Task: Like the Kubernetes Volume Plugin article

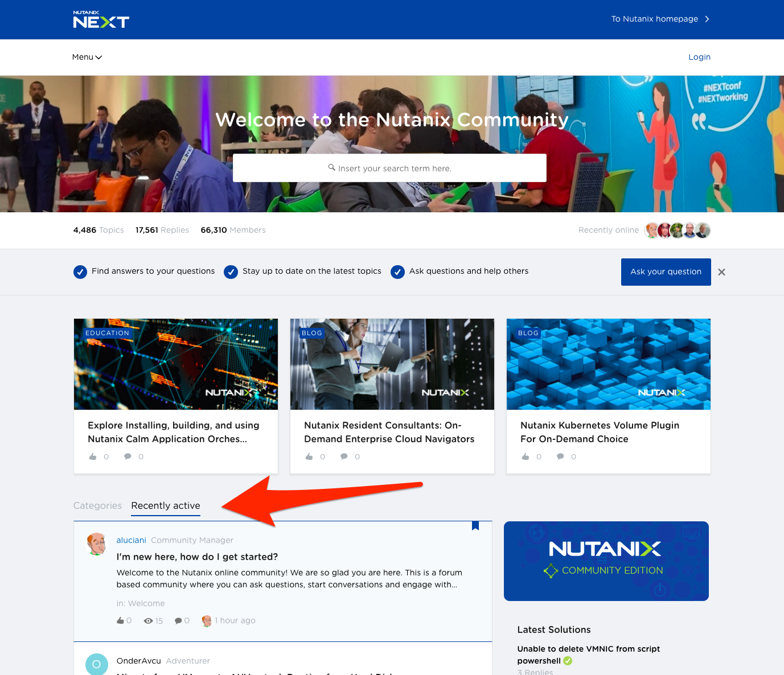Action: click(526, 456)
